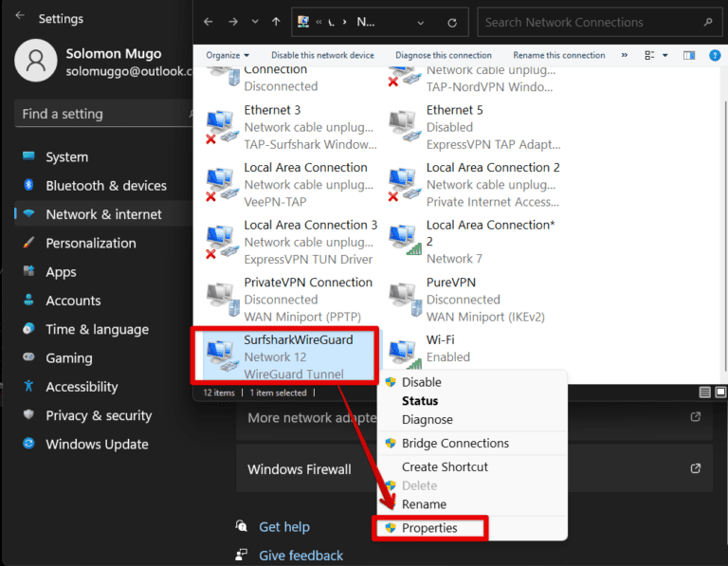Click the refresh button in address bar
This screenshot has height=566, width=728.
tap(452, 22)
